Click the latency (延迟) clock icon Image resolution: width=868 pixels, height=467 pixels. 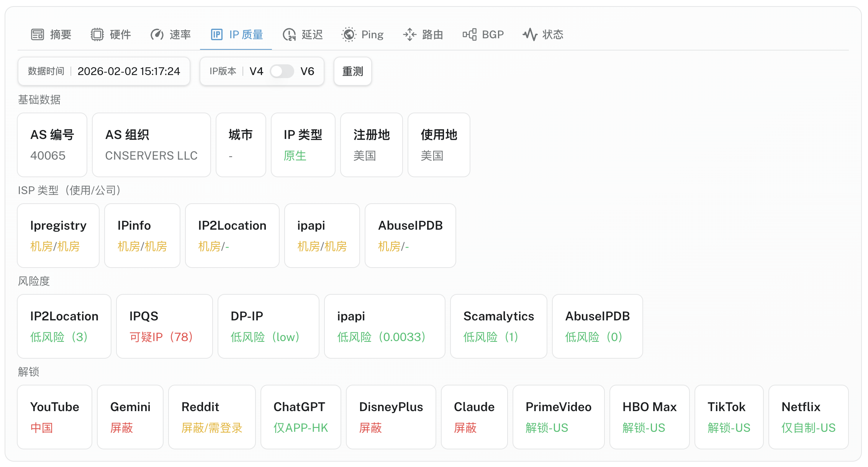point(289,34)
